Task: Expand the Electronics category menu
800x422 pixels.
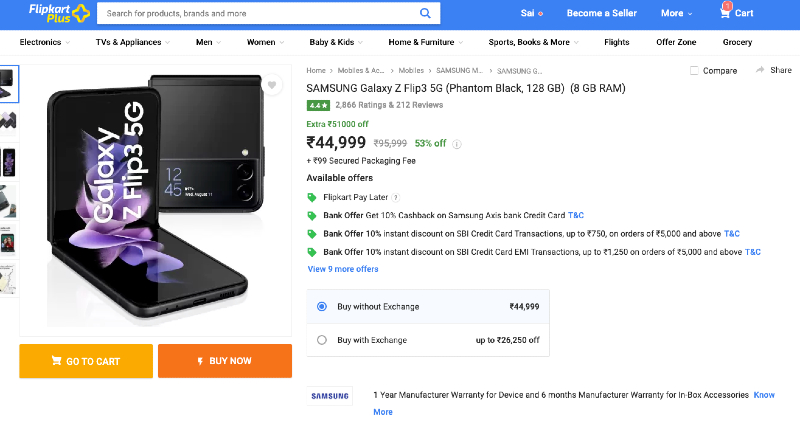Action: pyautogui.click(x=45, y=43)
